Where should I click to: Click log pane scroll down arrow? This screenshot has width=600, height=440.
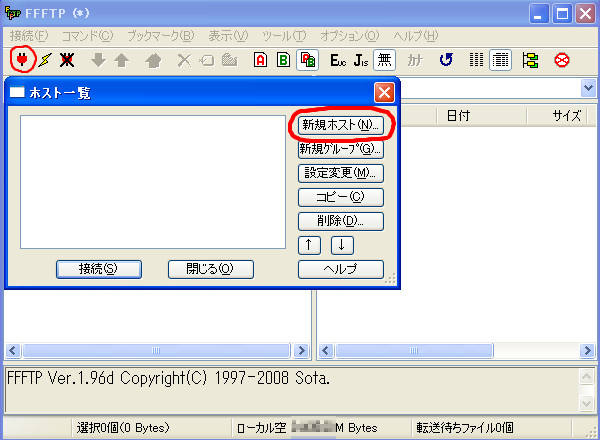click(587, 403)
